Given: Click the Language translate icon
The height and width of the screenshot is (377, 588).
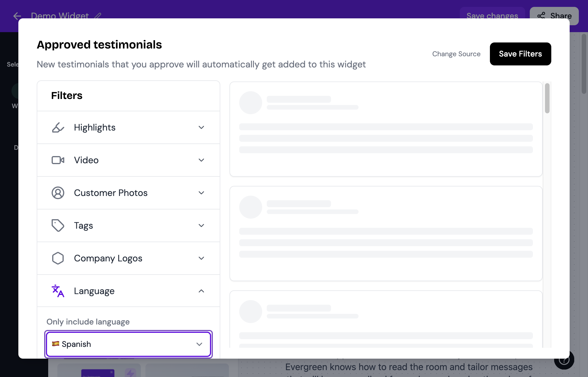Looking at the screenshot, I should [x=58, y=291].
